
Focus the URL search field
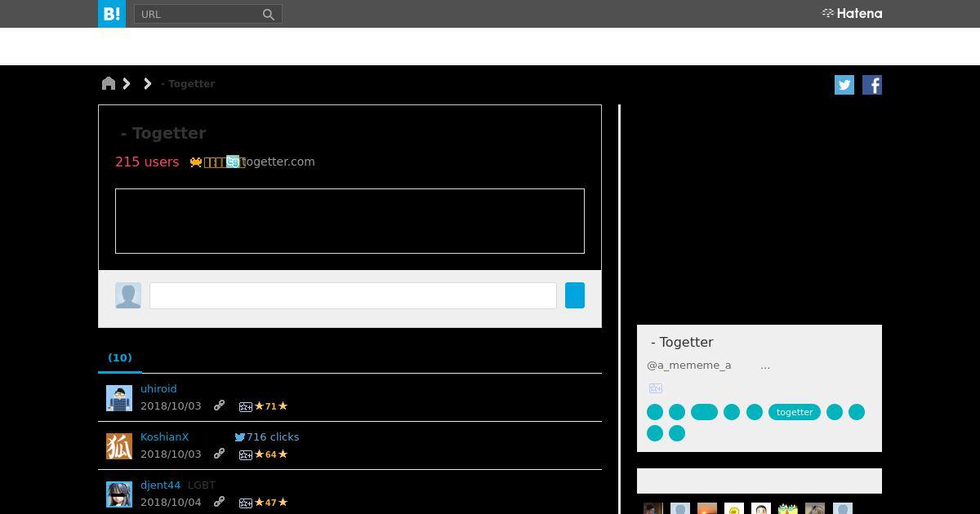198,14
